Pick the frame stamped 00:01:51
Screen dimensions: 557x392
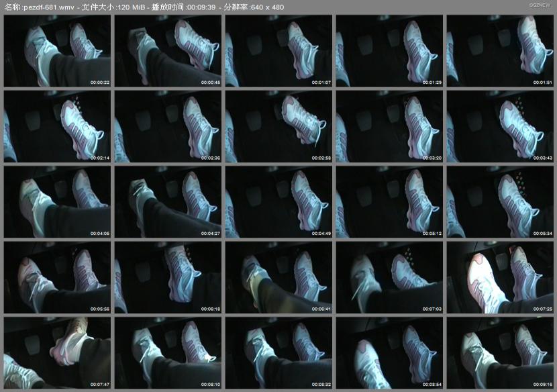coord(500,51)
